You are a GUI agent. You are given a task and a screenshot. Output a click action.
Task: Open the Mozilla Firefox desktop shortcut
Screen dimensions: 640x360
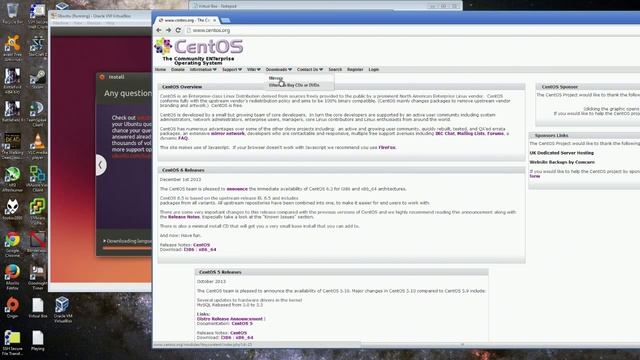point(13,277)
